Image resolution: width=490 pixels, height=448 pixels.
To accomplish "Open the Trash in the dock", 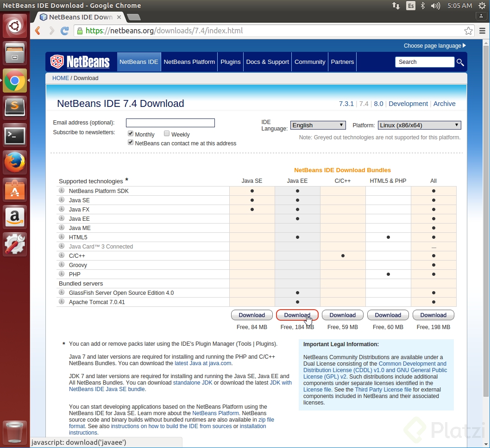I will point(15,432).
